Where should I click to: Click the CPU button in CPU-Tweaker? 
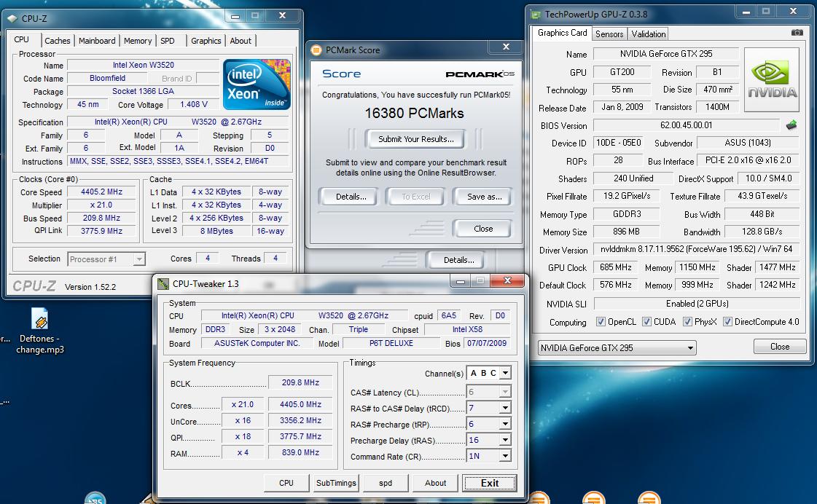pyautogui.click(x=286, y=483)
